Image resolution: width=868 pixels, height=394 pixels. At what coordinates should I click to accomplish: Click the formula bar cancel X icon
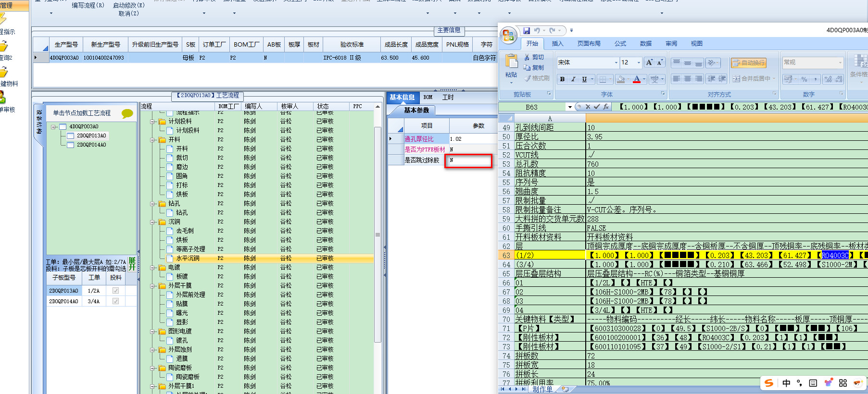pos(588,107)
